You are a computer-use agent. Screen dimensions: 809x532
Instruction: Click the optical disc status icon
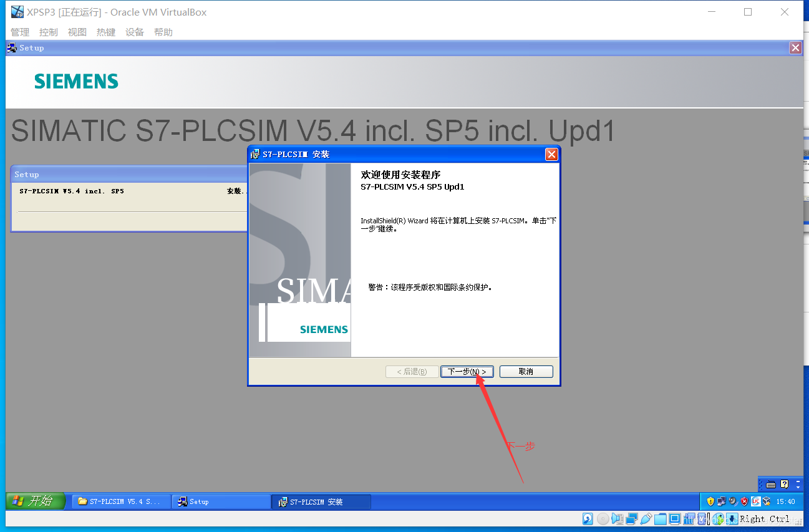(x=603, y=518)
